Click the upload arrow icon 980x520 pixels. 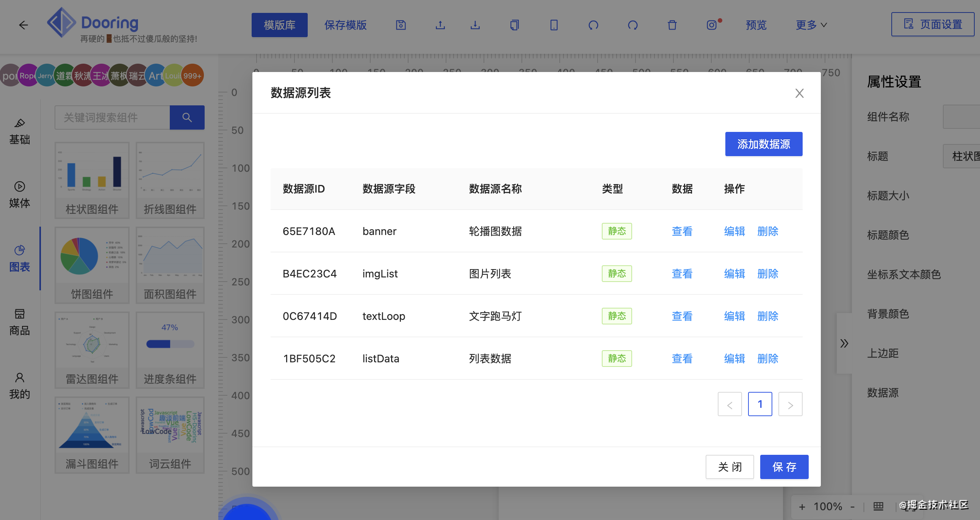(x=440, y=25)
